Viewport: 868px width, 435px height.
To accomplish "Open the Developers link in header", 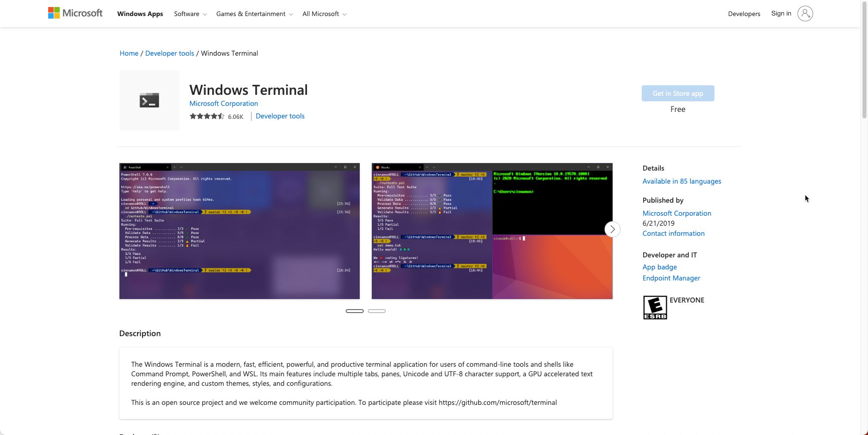I will coord(744,14).
